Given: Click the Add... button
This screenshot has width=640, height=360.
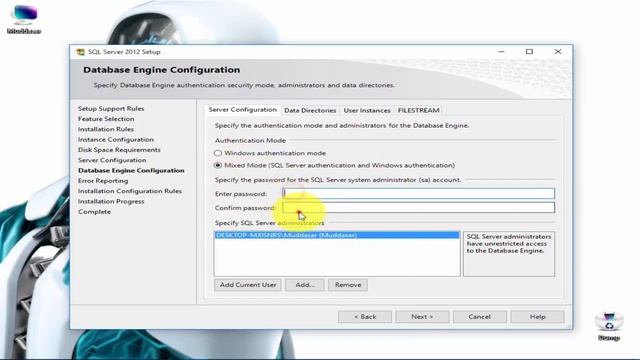Looking at the screenshot, I should coord(305,285).
